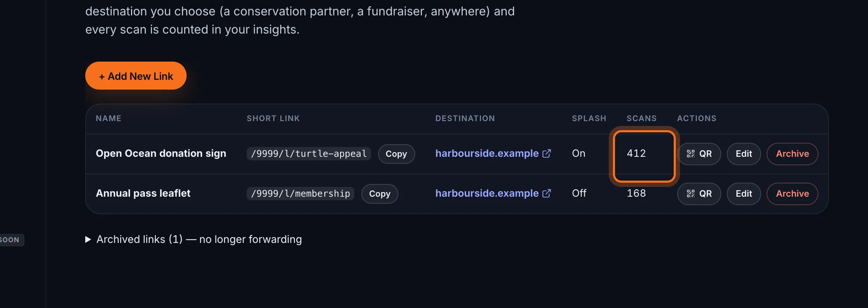This screenshot has height=308, width=868.
Task: Open external link icon for membership destination
Action: click(547, 193)
